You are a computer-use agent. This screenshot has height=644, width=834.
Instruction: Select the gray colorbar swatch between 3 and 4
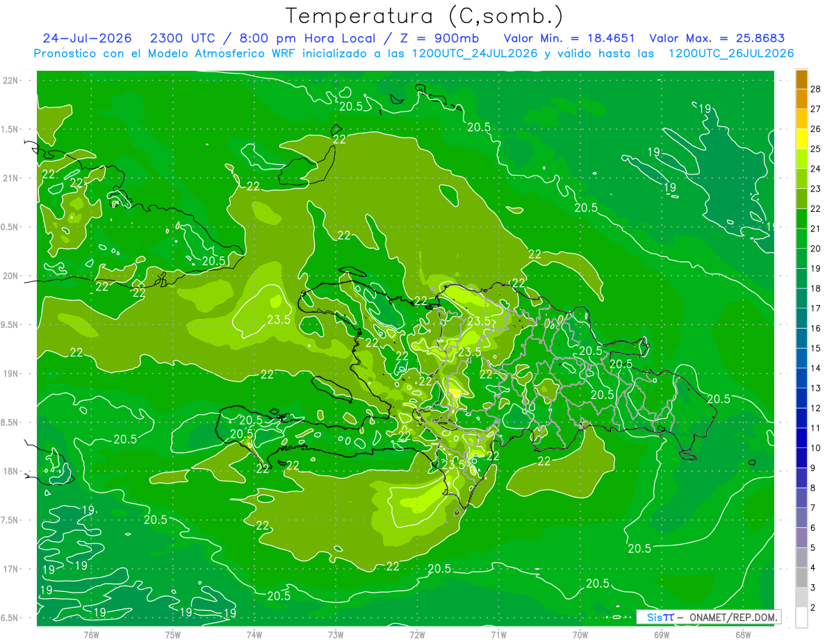tap(801, 577)
